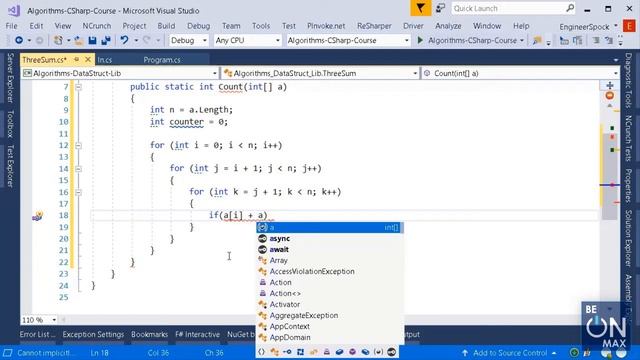Toggle the delegates filter in completion list
This screenshot has width=640, height=360.
[327, 352]
